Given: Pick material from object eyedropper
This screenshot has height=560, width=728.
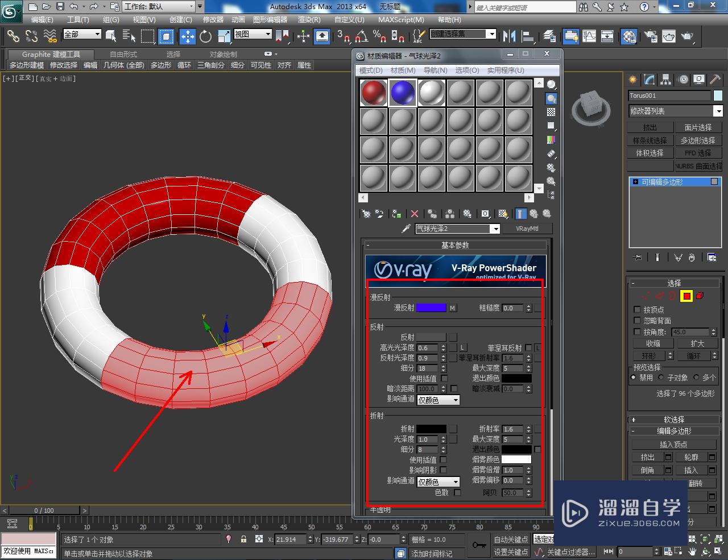Looking at the screenshot, I should [406, 229].
